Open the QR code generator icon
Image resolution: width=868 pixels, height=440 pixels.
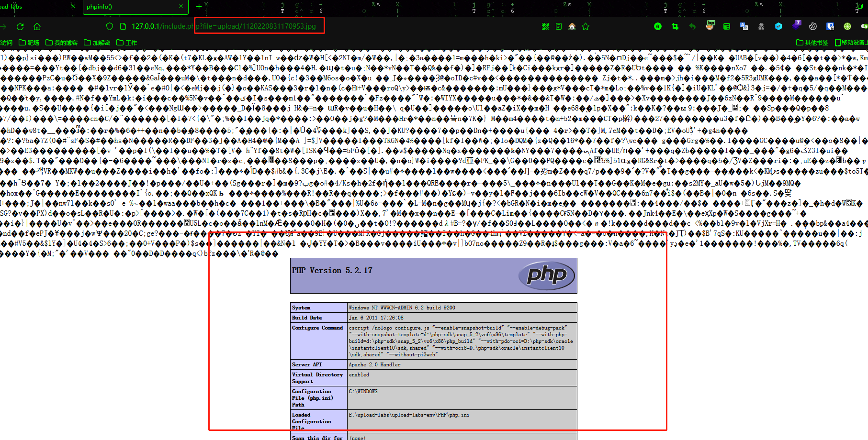[545, 26]
